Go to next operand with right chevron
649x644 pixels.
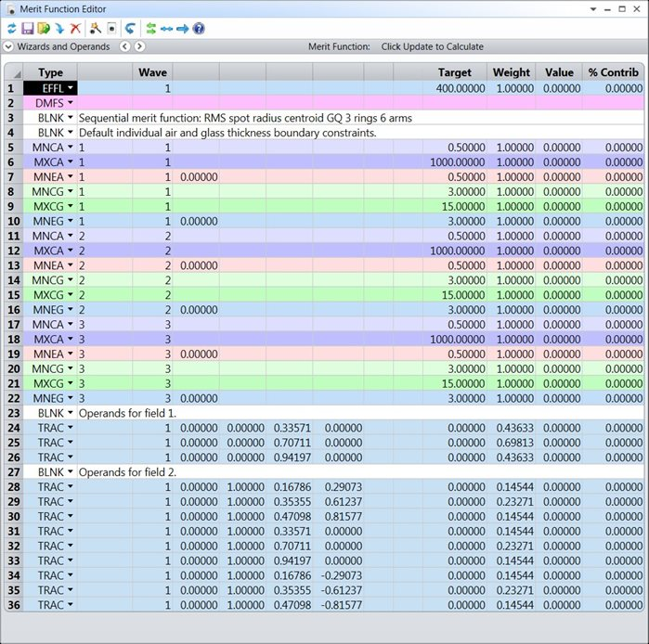pyautogui.click(x=139, y=46)
